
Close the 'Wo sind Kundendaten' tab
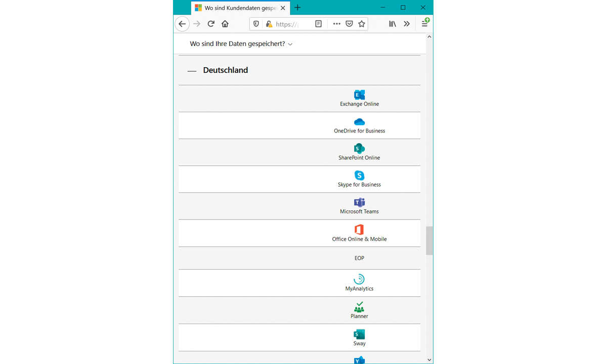283,8
